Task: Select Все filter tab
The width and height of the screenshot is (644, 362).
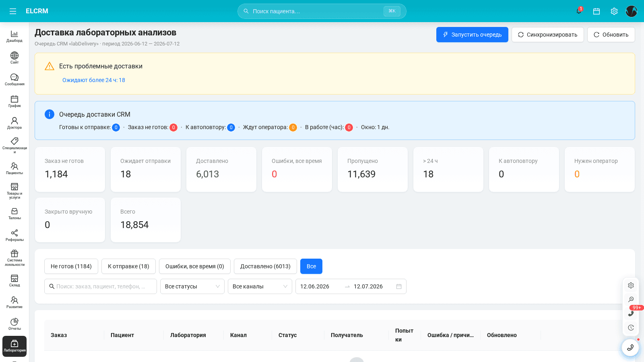Action: (x=311, y=266)
